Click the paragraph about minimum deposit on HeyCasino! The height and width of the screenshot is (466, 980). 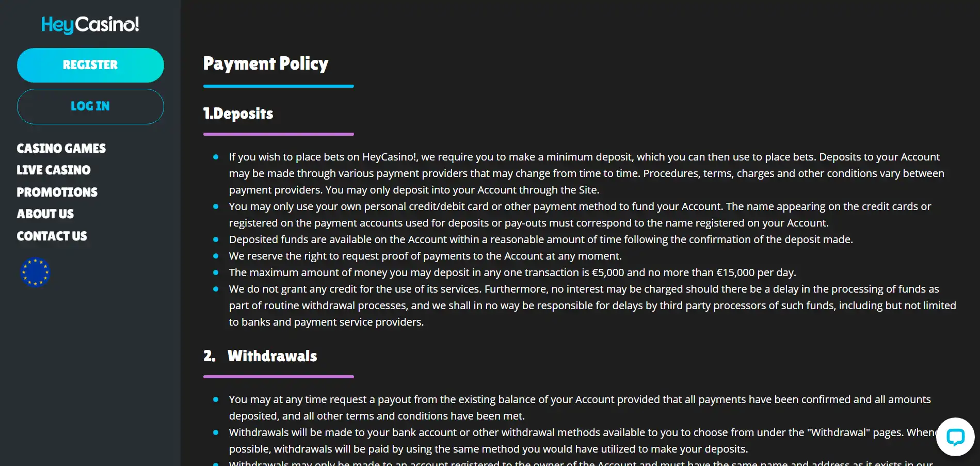tap(586, 173)
